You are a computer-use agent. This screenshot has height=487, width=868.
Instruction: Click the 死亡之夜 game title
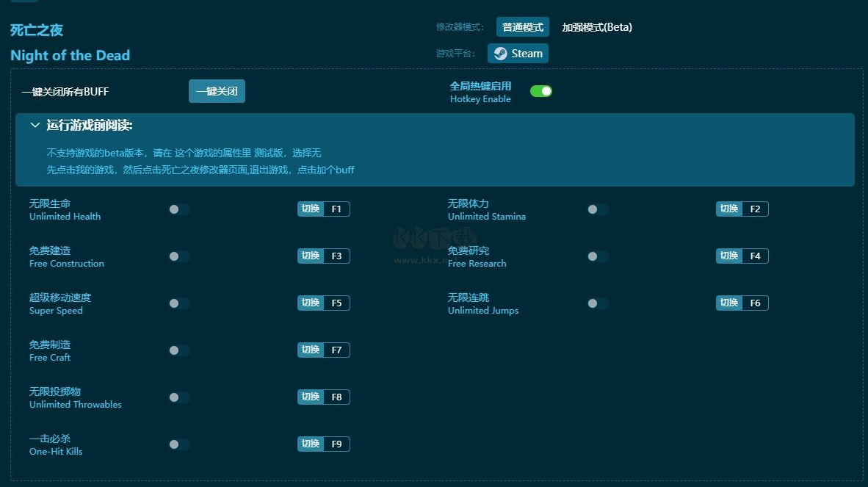coord(37,30)
